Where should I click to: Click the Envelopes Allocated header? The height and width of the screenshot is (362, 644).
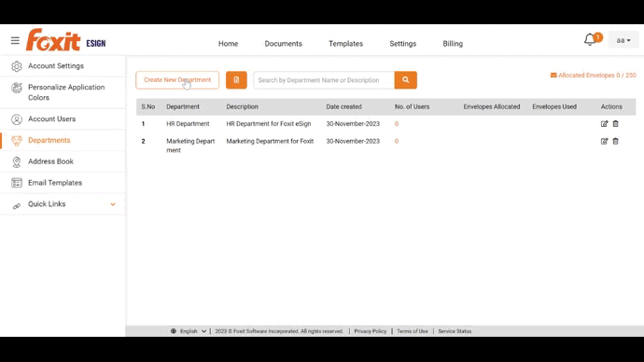(492, 106)
